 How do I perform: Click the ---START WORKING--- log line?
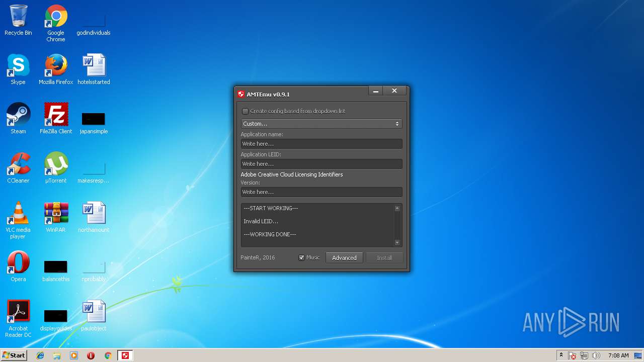pos(271,208)
